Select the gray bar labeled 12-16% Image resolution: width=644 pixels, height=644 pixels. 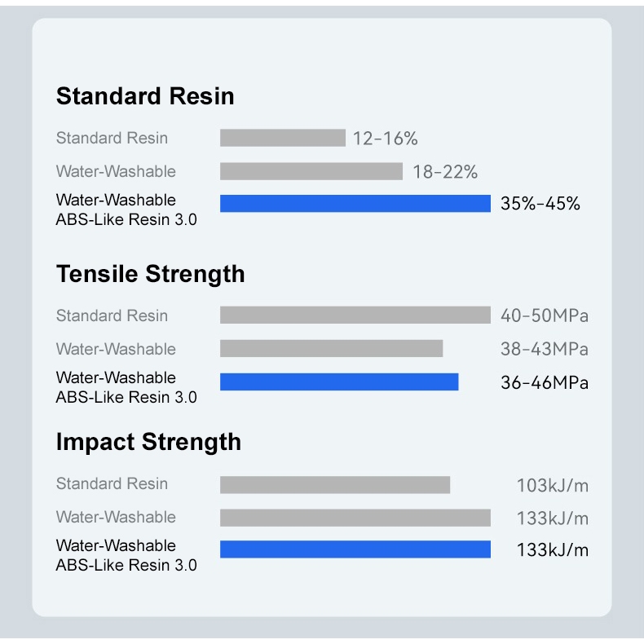[x=282, y=138]
